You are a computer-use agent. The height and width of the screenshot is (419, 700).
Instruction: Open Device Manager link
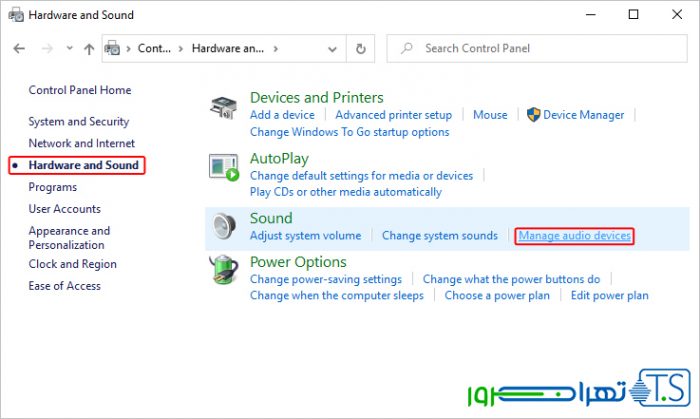click(x=583, y=115)
